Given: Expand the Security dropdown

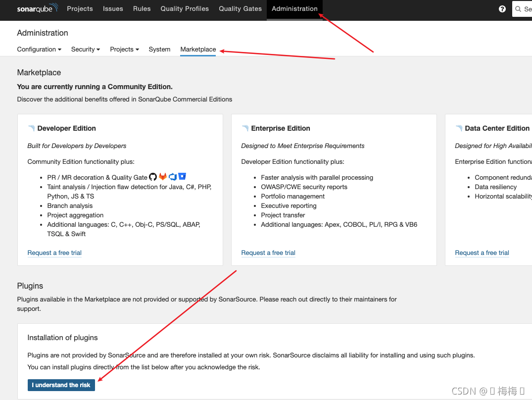Looking at the screenshot, I should click(86, 49).
